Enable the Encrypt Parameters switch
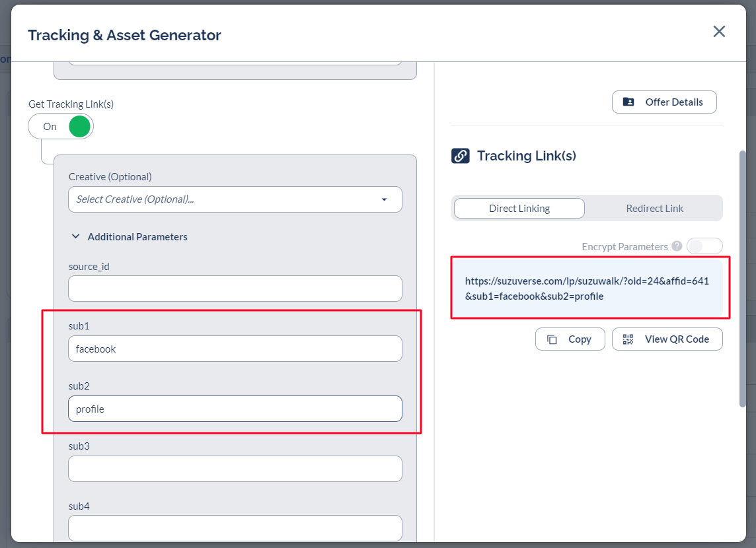This screenshot has width=756, height=548. click(704, 246)
